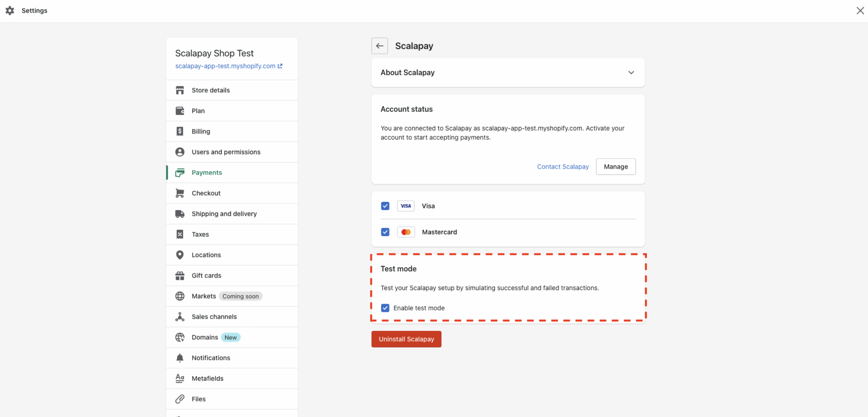
Task: Open Shipping and delivery settings
Action: 232,214
